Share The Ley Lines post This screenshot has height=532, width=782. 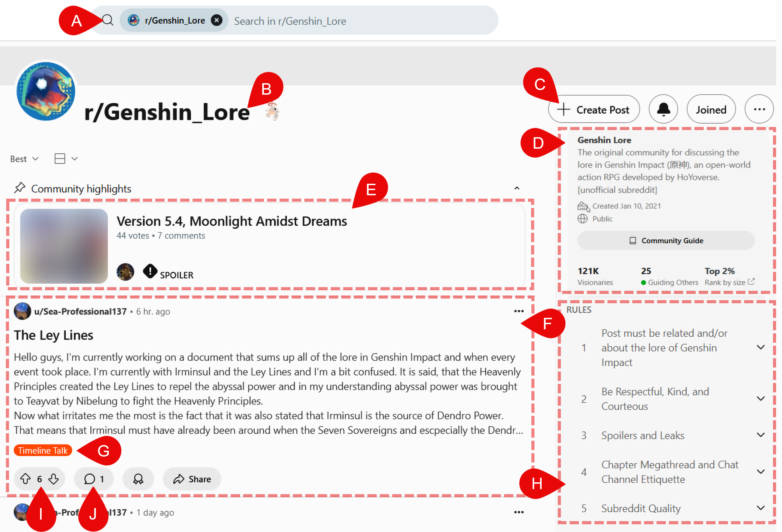pos(192,479)
